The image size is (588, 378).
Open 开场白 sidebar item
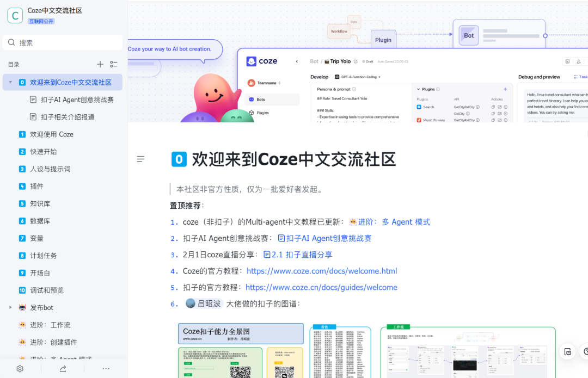(x=40, y=272)
